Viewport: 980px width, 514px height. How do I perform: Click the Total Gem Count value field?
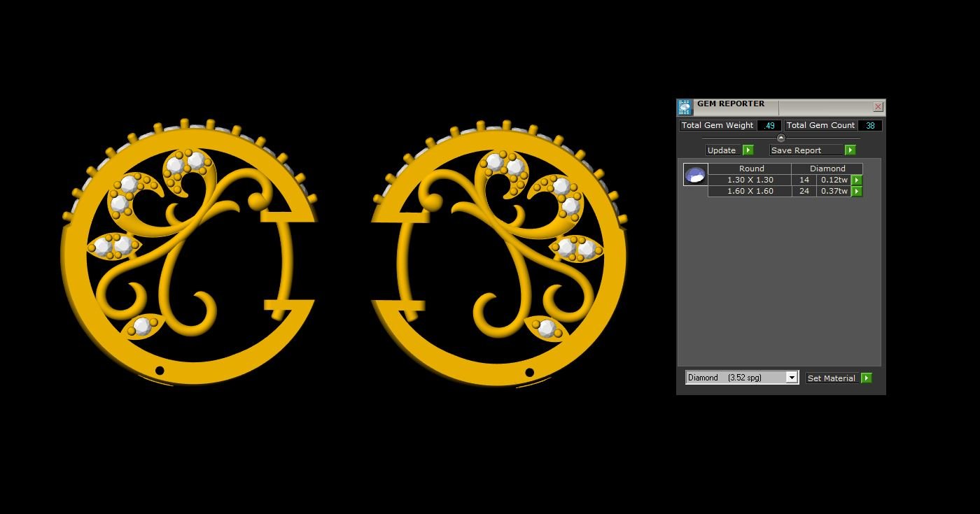[x=869, y=126]
